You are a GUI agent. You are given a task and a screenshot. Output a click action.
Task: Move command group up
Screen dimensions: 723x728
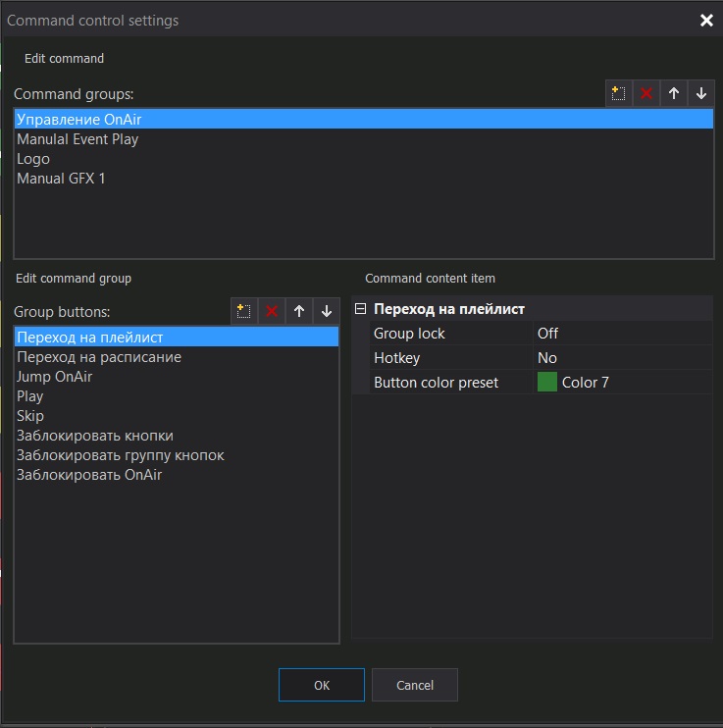tap(674, 93)
